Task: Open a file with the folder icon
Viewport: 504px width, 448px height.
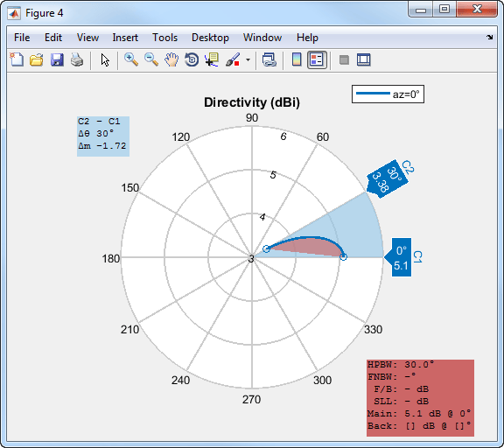Action: coord(37,59)
